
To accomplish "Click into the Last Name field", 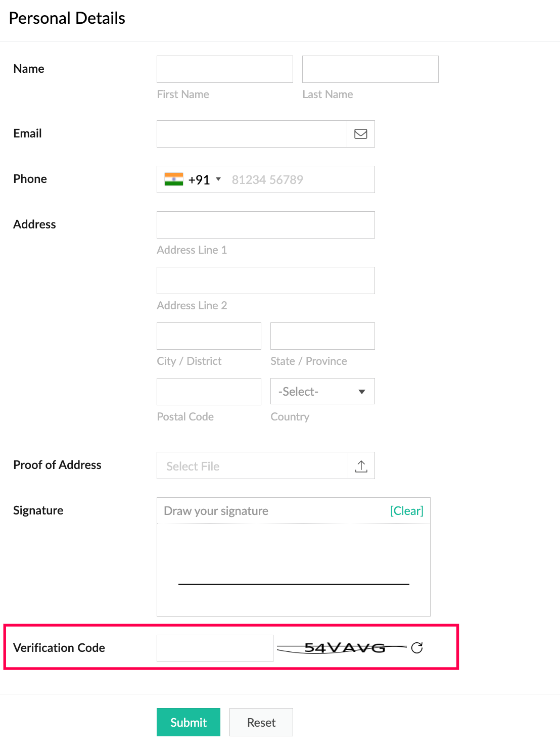I will click(370, 69).
